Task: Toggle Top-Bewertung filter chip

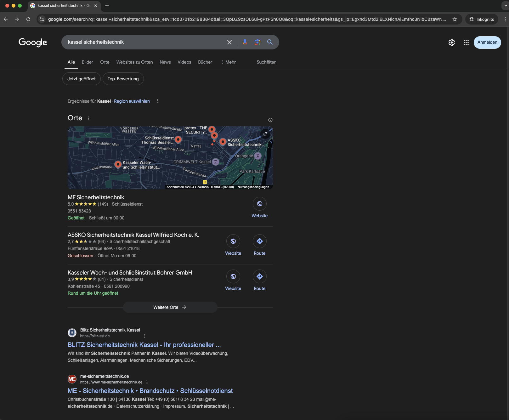Action: [123, 79]
